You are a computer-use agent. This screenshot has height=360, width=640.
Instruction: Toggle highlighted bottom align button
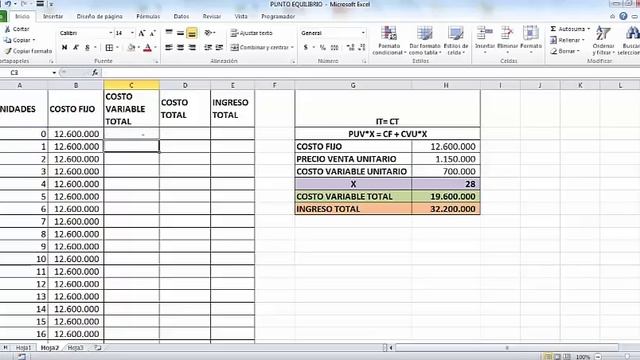click(192, 33)
